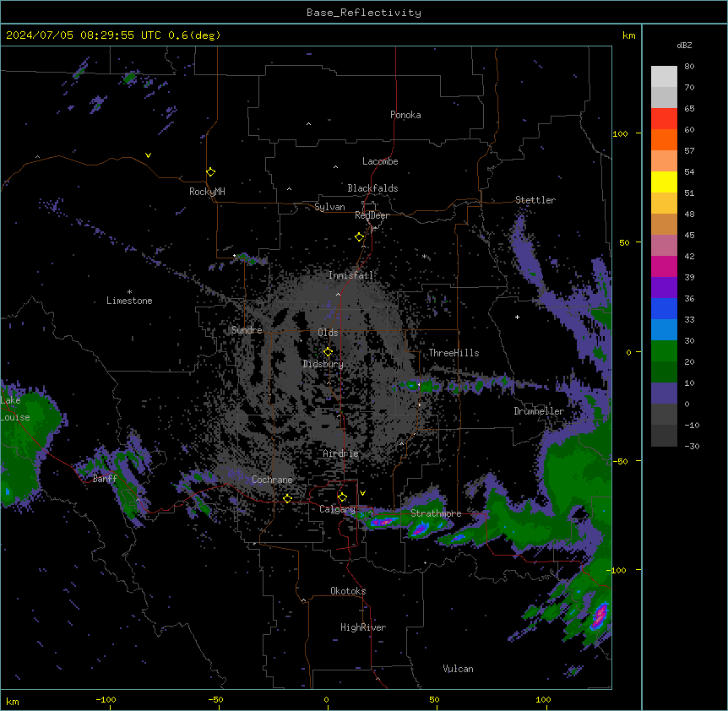Viewport: 728px width, 711px height.
Task: Click yellow station marker south of RedDeer
Action: [360, 236]
